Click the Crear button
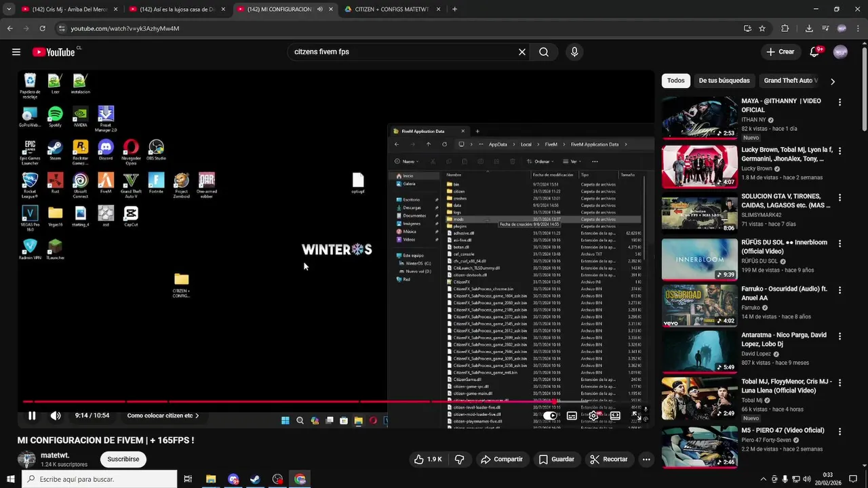This screenshot has height=488, width=868. [x=780, y=52]
